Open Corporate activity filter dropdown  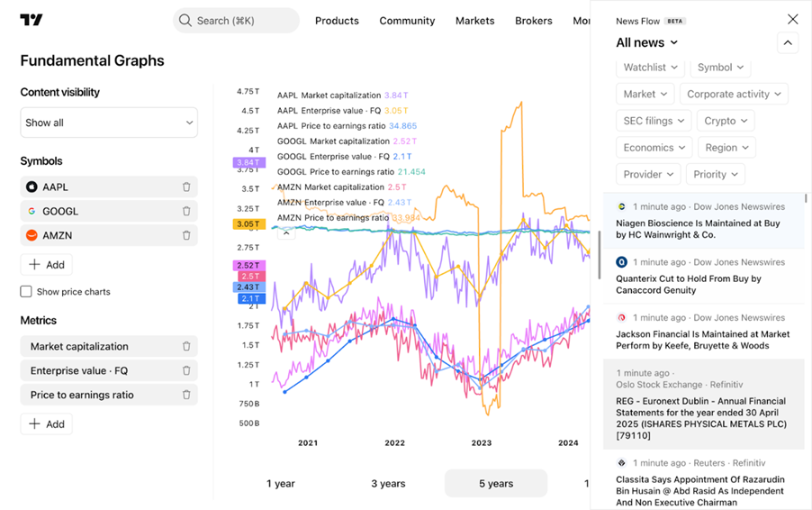pos(734,94)
